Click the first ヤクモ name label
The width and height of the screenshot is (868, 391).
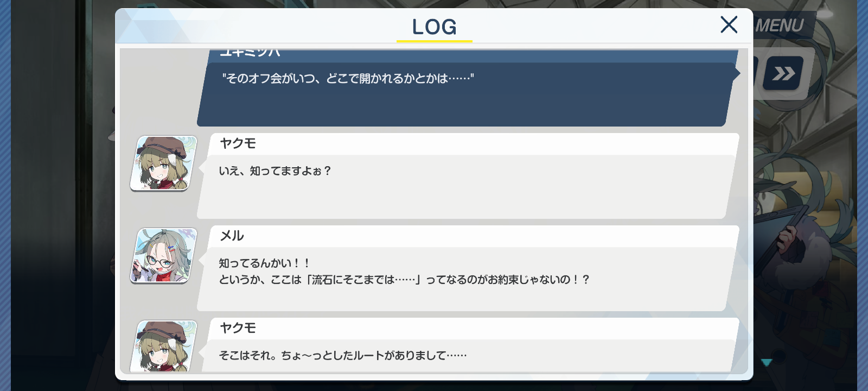click(x=238, y=143)
